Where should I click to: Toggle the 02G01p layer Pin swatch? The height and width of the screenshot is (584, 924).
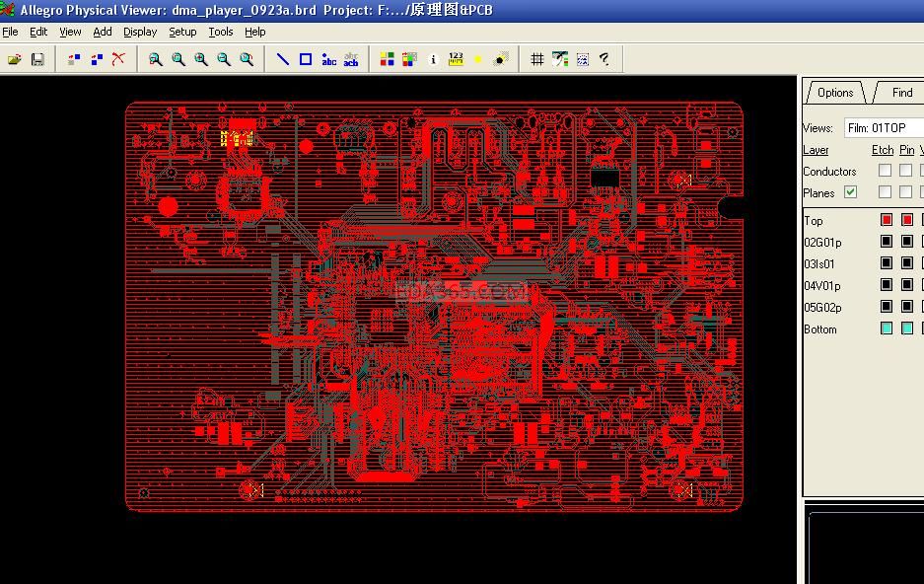[907, 242]
